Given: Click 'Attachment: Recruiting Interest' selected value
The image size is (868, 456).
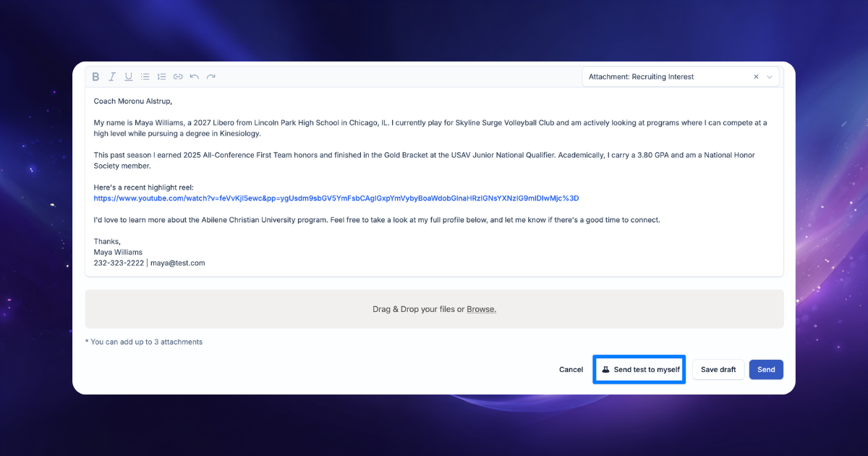Looking at the screenshot, I should (641, 77).
